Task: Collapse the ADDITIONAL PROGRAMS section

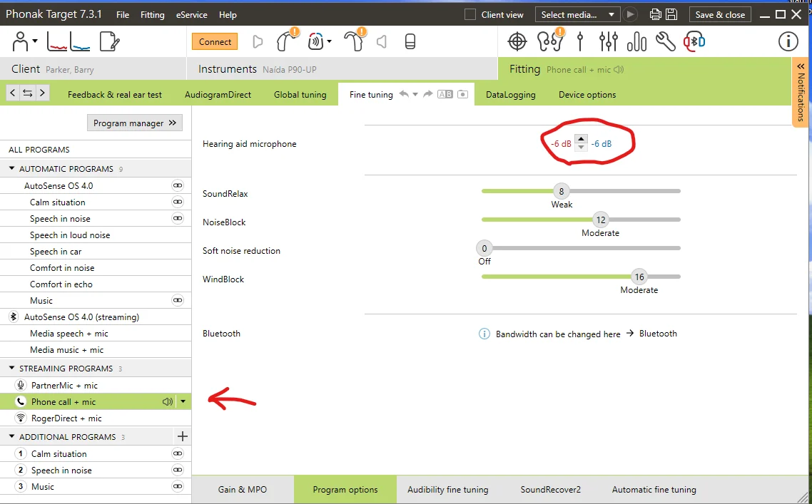Action: [x=12, y=436]
